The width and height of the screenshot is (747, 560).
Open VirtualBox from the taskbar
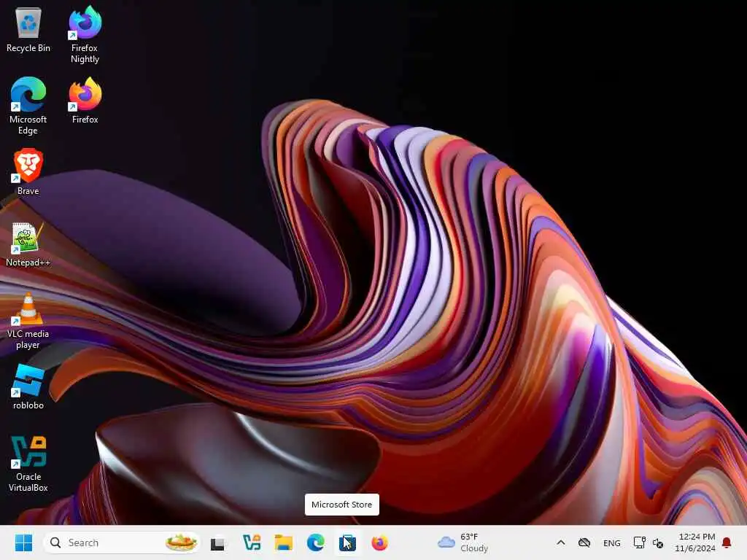pyautogui.click(x=251, y=542)
